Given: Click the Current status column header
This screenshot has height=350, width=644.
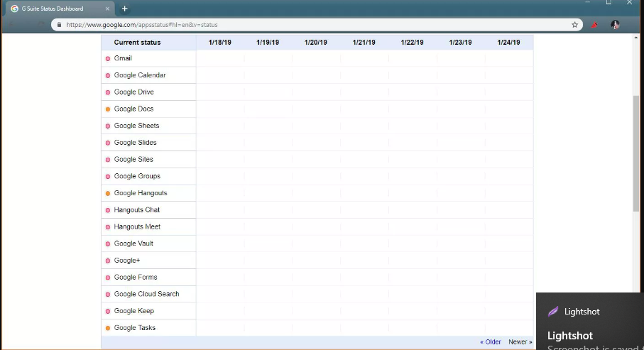Looking at the screenshot, I should (137, 43).
